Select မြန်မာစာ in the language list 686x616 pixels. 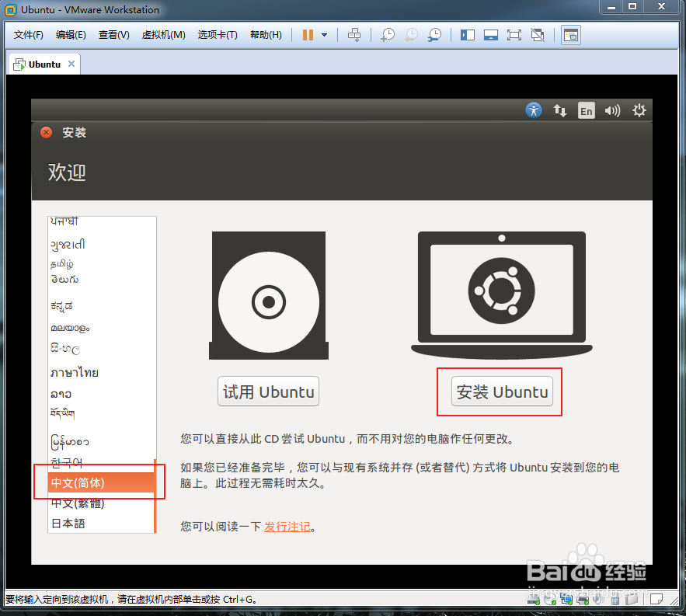102,441
